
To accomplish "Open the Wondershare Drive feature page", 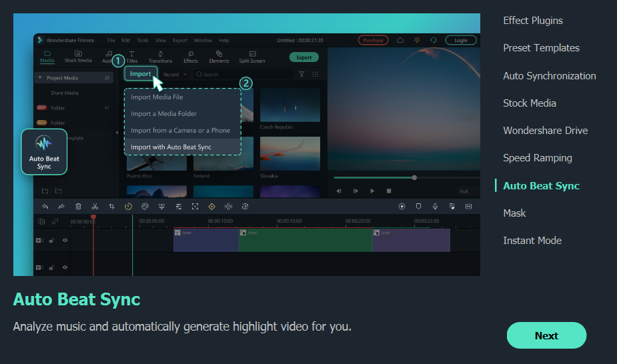I will 546,131.
